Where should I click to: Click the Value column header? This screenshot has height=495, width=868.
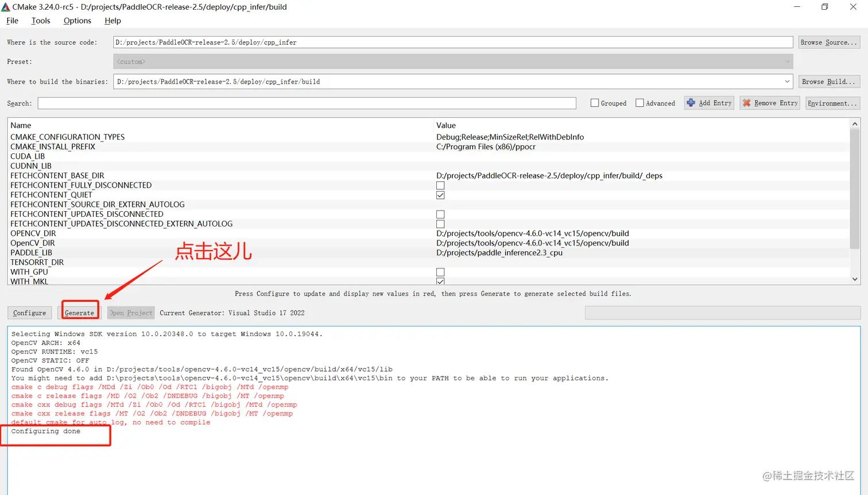pos(446,125)
